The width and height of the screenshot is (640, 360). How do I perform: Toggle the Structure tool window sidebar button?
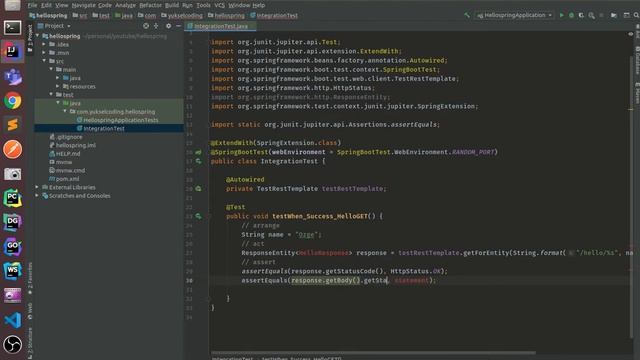click(x=30, y=343)
